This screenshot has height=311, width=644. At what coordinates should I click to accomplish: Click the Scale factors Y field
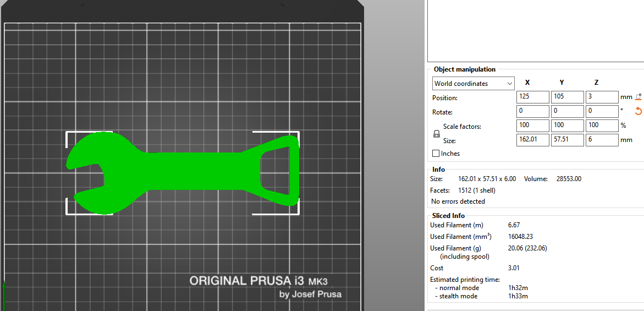[568, 126]
